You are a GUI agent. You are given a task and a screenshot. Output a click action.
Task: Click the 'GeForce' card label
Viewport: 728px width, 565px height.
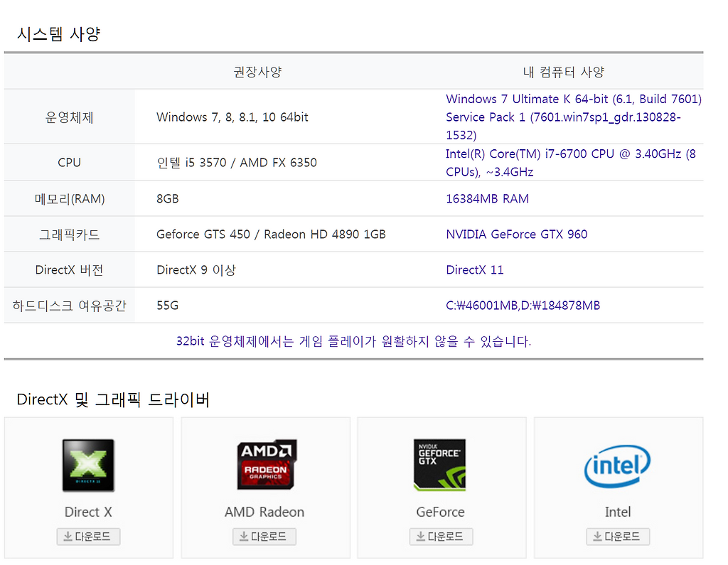[440, 512]
